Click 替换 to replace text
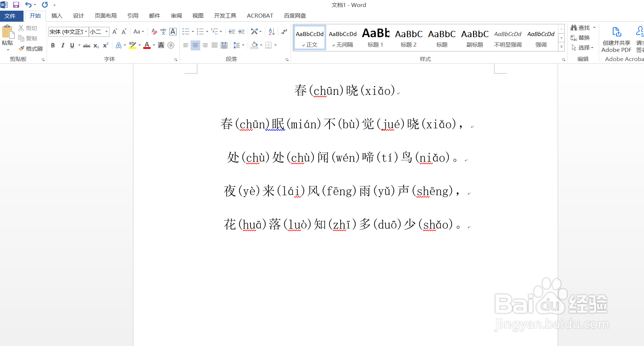 (580, 38)
